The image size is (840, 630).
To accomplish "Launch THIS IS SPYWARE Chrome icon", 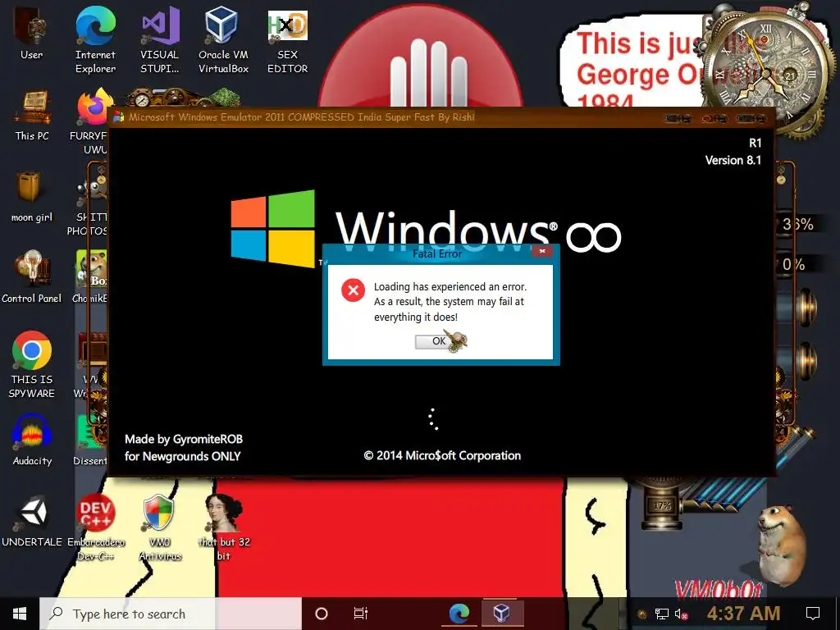I will point(32,365).
